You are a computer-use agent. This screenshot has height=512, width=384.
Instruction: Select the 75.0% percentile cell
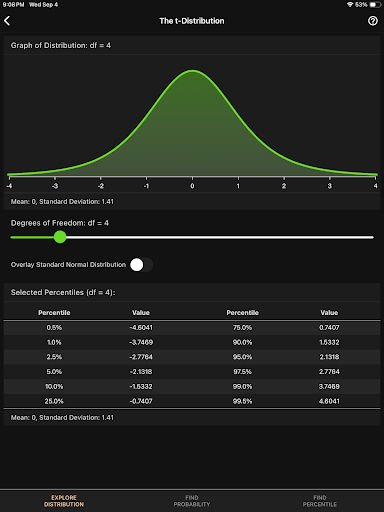pyautogui.click(x=242, y=328)
